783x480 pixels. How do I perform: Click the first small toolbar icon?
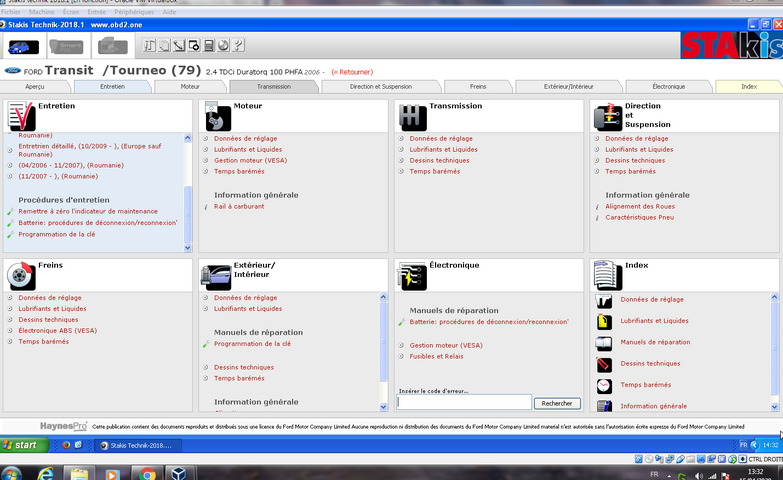point(149,45)
